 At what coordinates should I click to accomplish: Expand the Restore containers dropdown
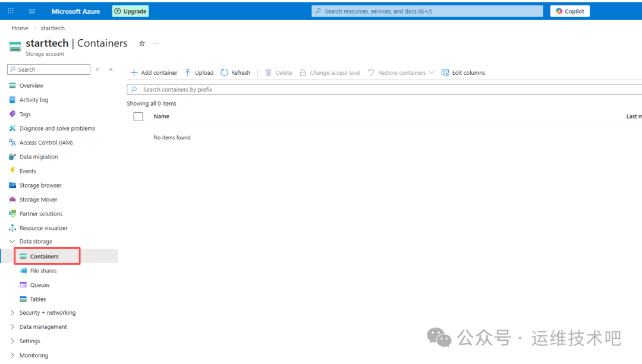(x=432, y=72)
